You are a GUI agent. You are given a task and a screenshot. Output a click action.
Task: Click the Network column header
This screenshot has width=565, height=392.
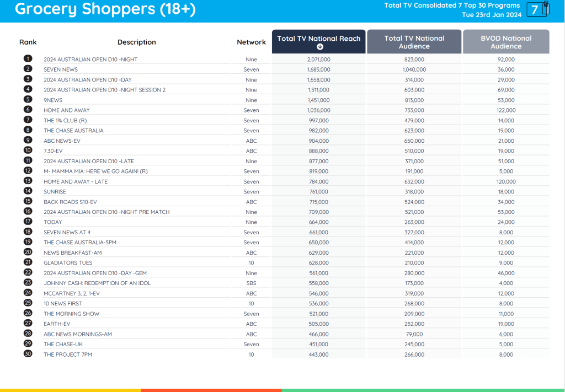pos(251,42)
